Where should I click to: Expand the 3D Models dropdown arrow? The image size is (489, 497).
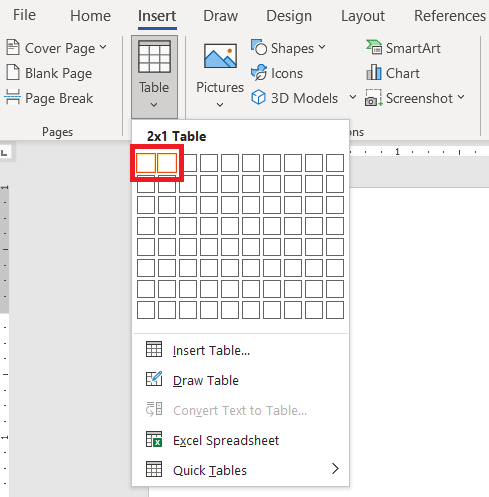click(x=353, y=97)
